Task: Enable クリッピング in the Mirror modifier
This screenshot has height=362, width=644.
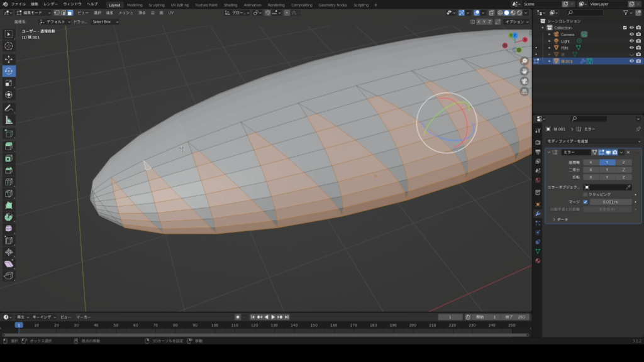Action: (585, 194)
